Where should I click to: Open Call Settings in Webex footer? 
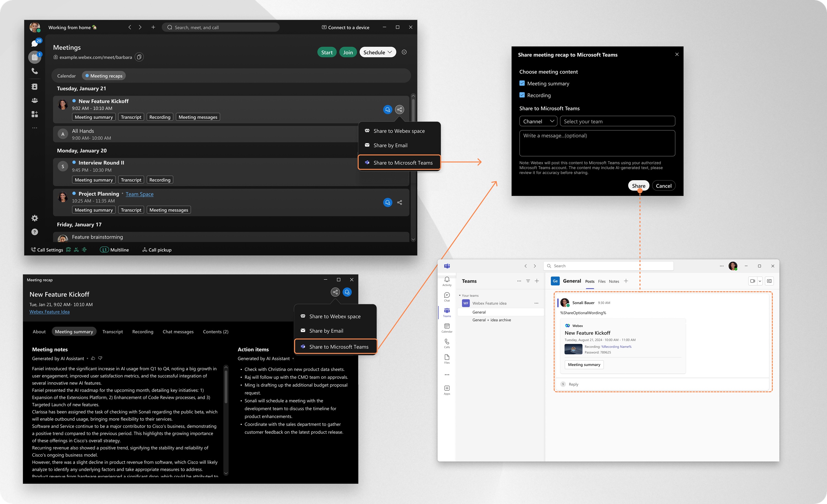[47, 250]
